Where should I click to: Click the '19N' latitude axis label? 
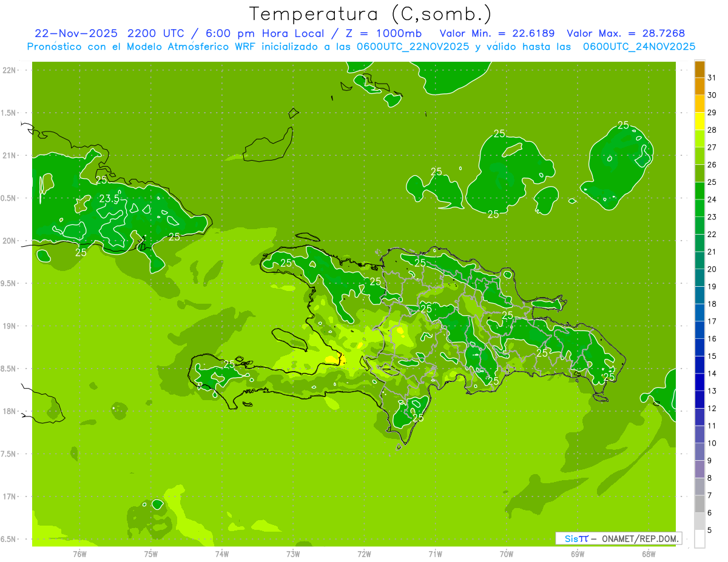pyautogui.click(x=8, y=326)
